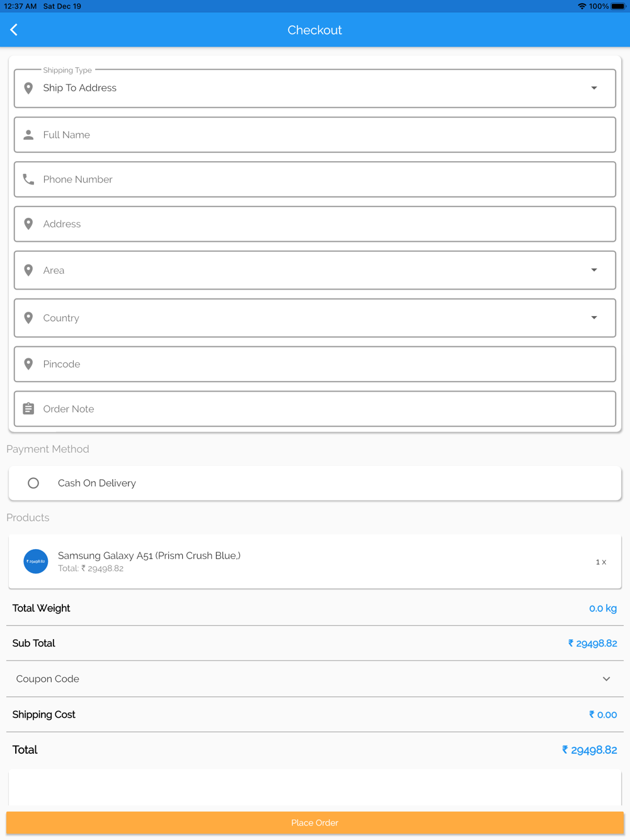The image size is (630, 840).
Task: Focus the Full Name text field
Action: pyautogui.click(x=315, y=135)
